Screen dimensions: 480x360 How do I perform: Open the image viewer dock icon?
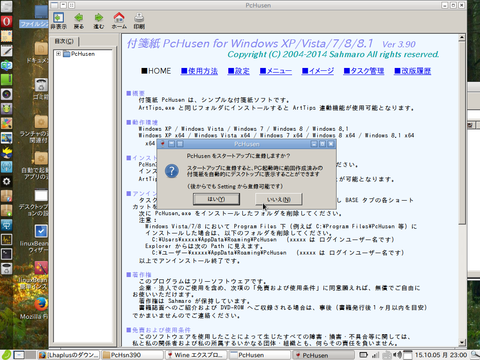[6, 138]
